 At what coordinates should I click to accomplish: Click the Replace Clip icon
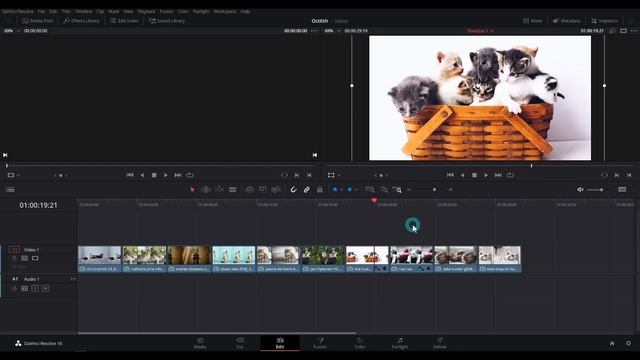coord(276,189)
